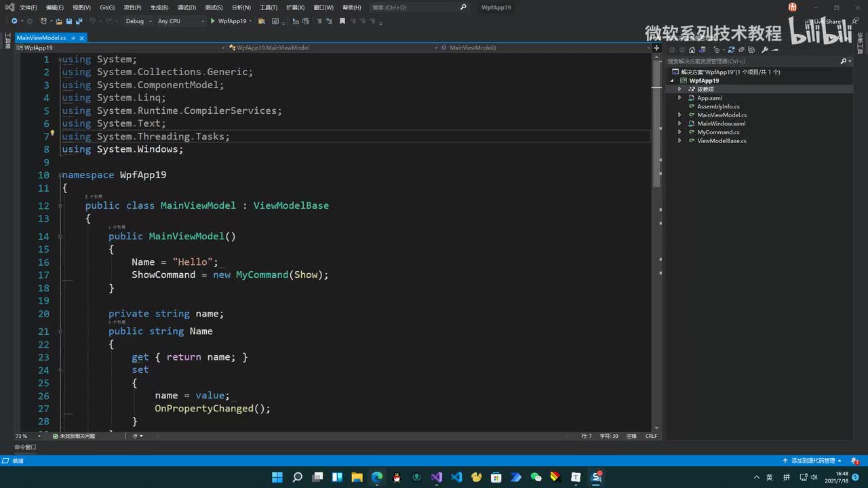Open the 视图(V) menu
The width and height of the screenshot is (868, 488).
coord(81,7)
